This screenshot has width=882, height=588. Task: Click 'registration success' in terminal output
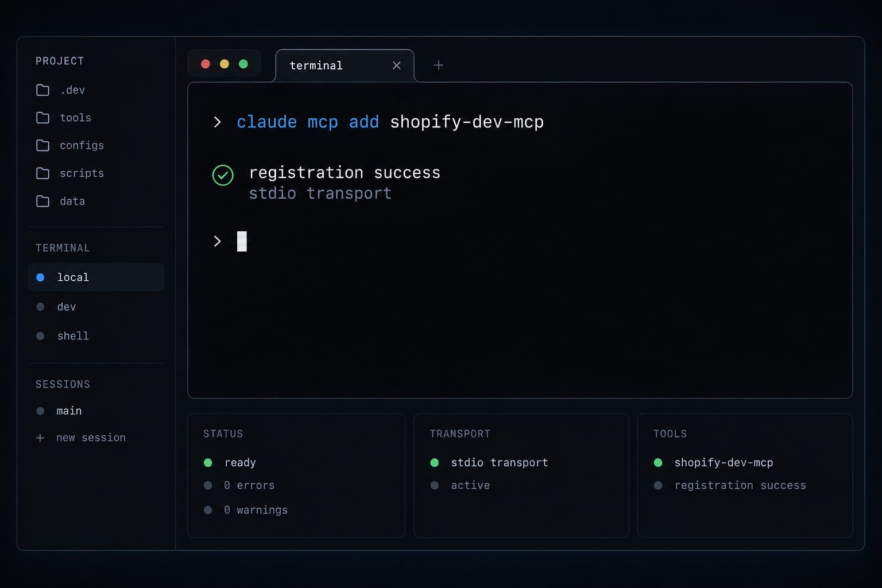pyautogui.click(x=345, y=173)
